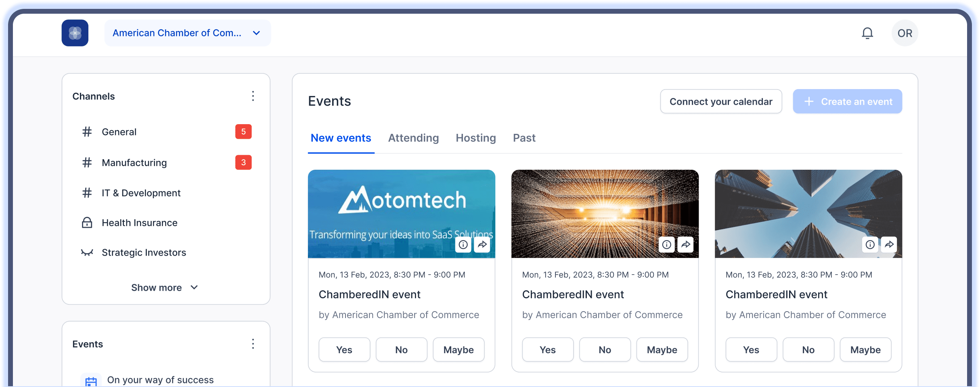The height and width of the screenshot is (387, 980).
Task: Open the Past events tab
Action: (524, 138)
